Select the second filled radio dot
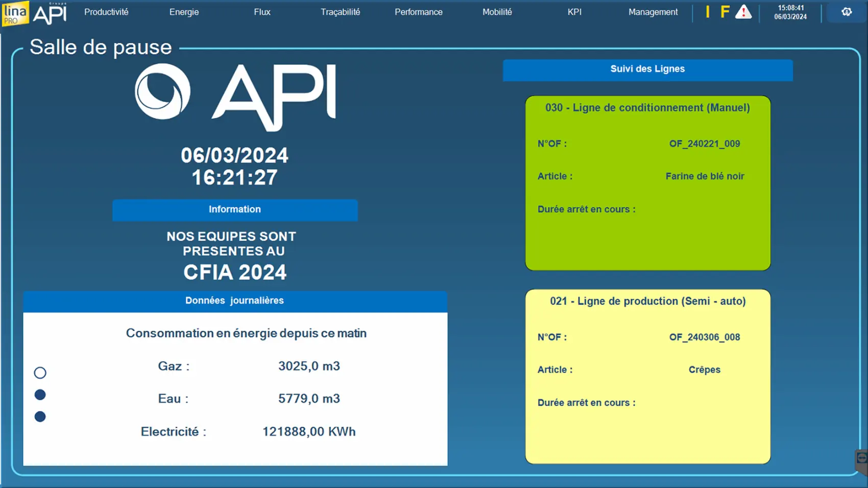Image resolution: width=868 pixels, height=488 pixels. click(40, 395)
